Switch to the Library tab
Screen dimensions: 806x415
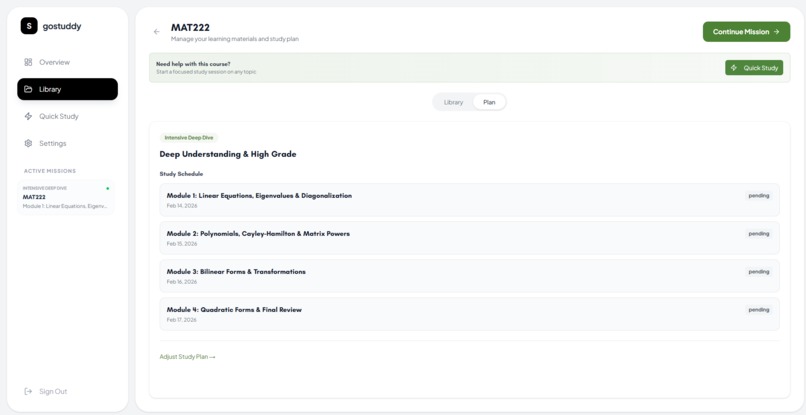click(x=453, y=102)
